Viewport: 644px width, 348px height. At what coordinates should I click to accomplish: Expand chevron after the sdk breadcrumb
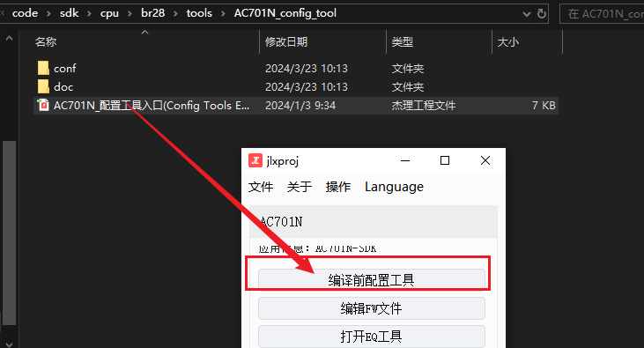point(89,13)
